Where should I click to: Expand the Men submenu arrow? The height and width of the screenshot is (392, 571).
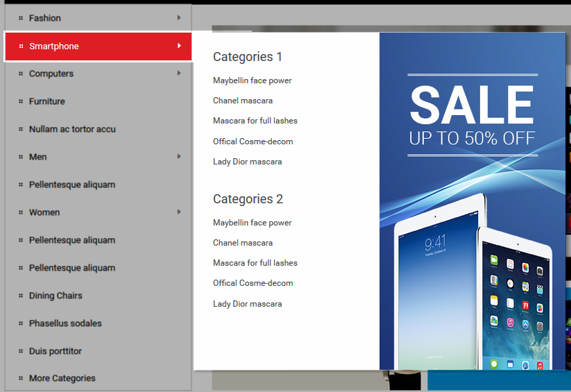click(x=179, y=156)
